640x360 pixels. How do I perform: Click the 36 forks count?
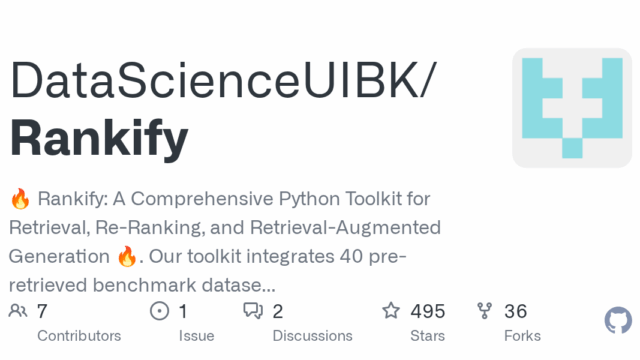click(x=516, y=311)
